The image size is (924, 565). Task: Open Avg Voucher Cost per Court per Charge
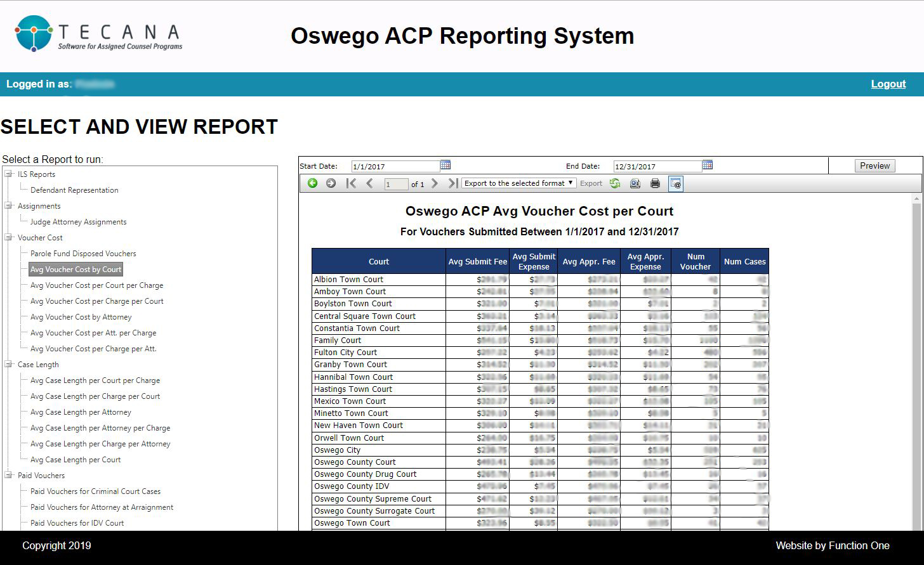click(96, 285)
